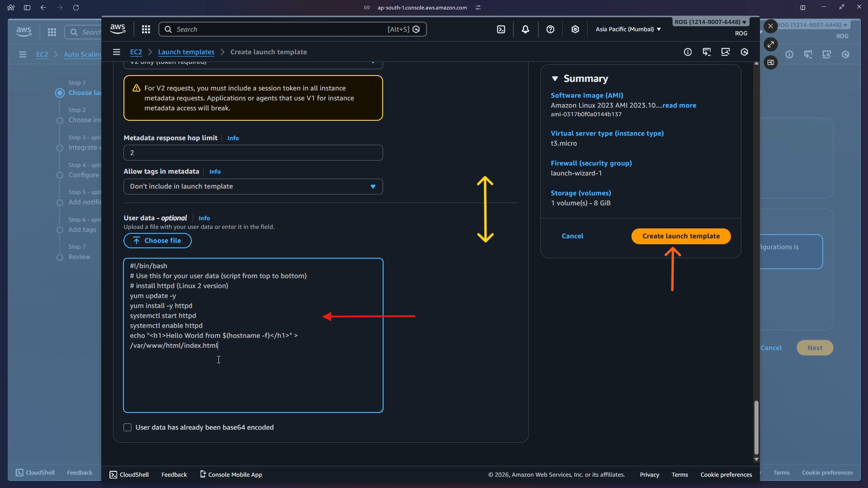The height and width of the screenshot is (488, 868).
Task: Navigate to 'Launch templates' in the breadcrumb
Action: pos(186,52)
